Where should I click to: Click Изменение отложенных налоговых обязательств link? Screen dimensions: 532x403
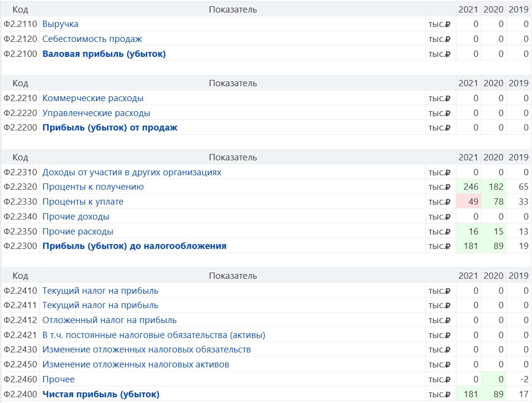pos(146,350)
